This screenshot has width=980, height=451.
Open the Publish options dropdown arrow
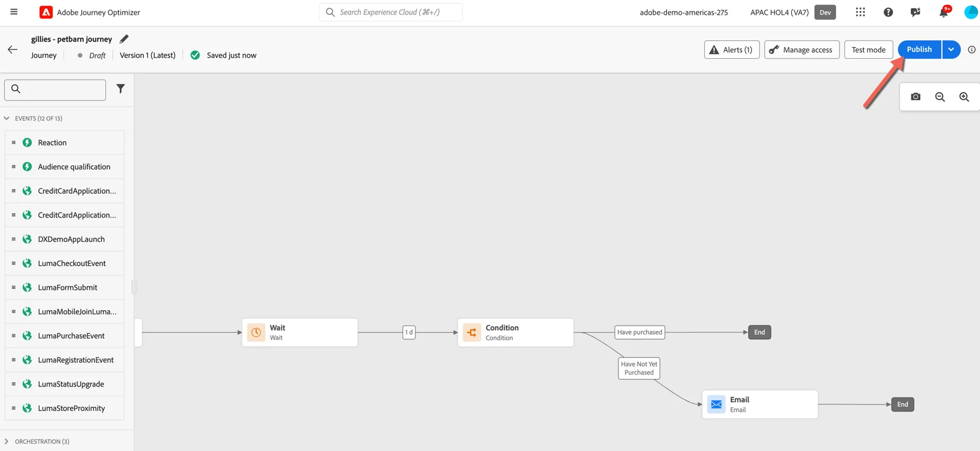click(x=951, y=49)
